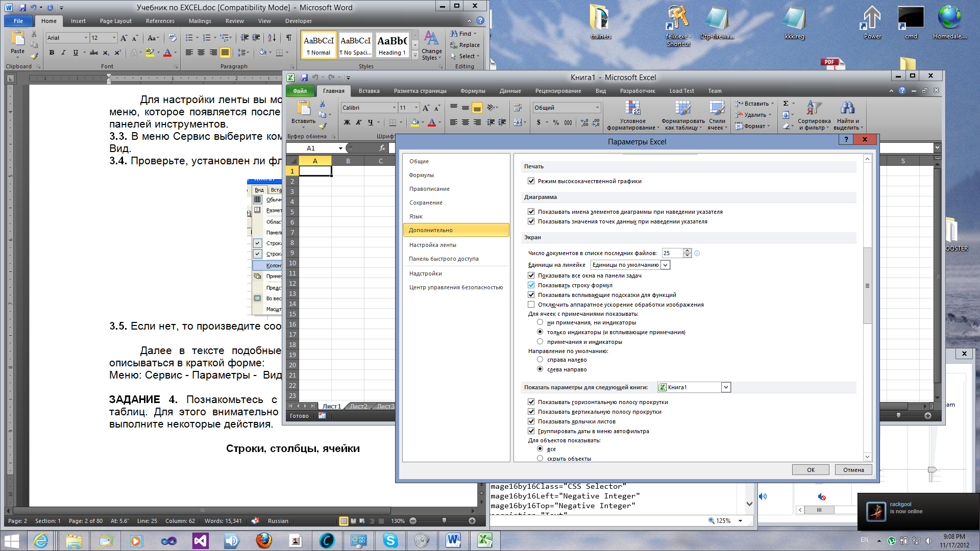This screenshot has width=980, height=551.
Task: Toggle Показывать ярлычки листов checkbox
Action: pos(531,421)
